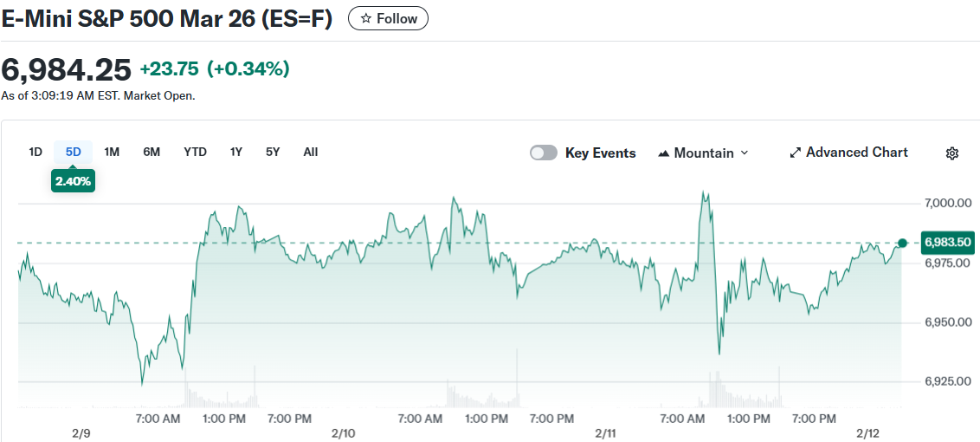Viewport: 980px width, 442px height.
Task: Click the green endpoint dot on chart
Action: click(902, 243)
